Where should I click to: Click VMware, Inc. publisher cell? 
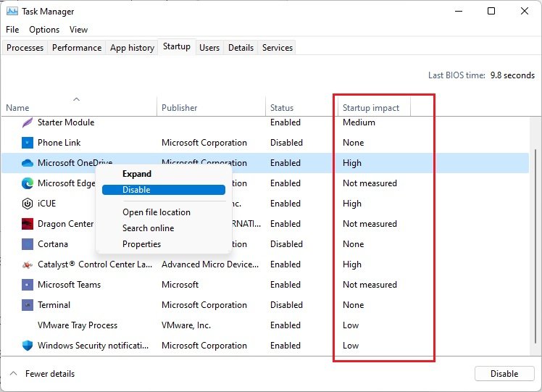[x=186, y=325]
